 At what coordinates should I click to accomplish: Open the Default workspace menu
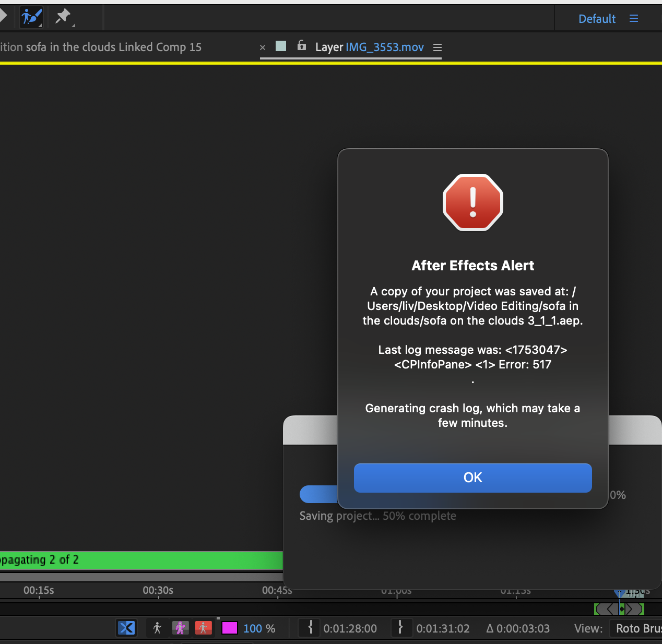(597, 18)
